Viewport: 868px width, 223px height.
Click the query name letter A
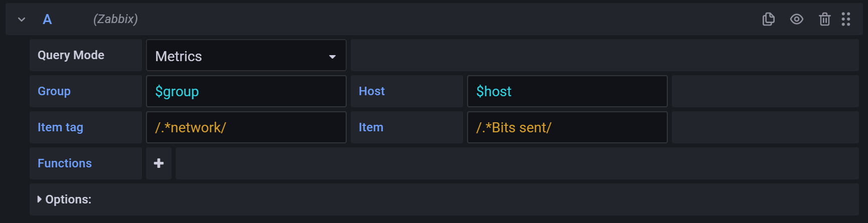click(x=47, y=19)
